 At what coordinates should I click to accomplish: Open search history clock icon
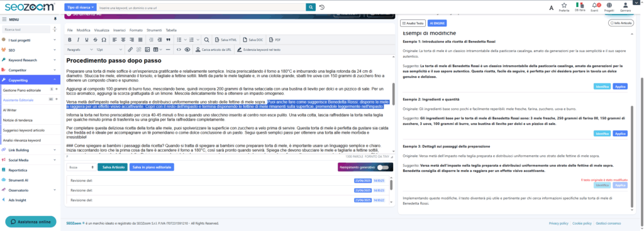coord(322,8)
